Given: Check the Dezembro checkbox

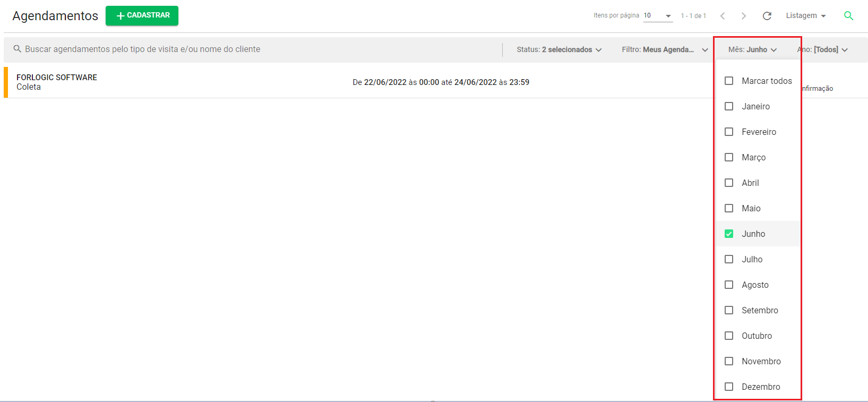Looking at the screenshot, I should [729, 387].
